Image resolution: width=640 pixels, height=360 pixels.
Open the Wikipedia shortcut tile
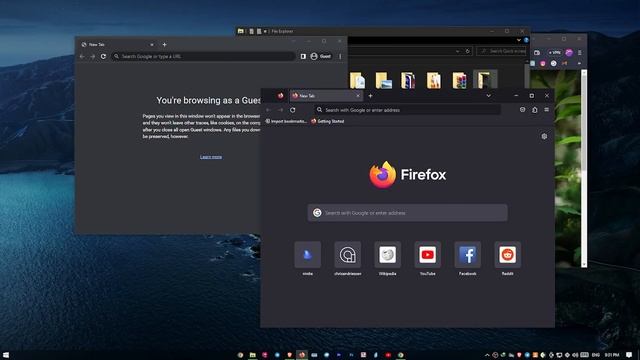pos(387,255)
